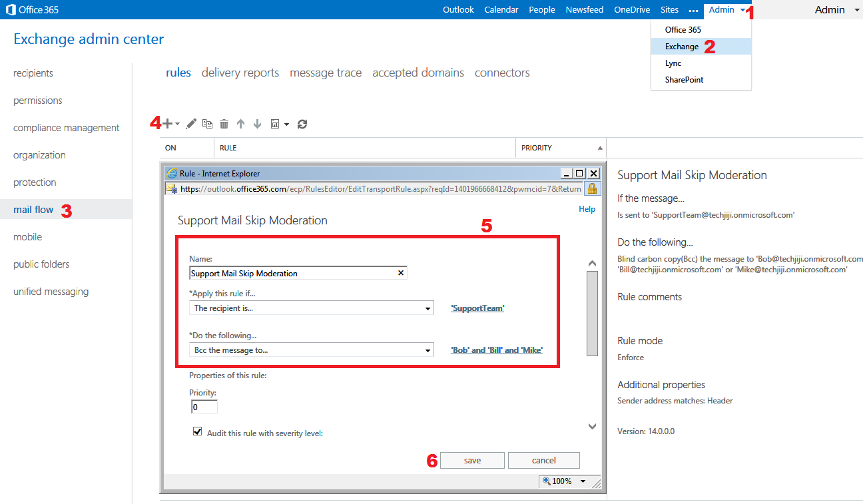Move rule priority up with the up arrow
Viewport: 863px width, 504px height.
pyautogui.click(x=240, y=123)
